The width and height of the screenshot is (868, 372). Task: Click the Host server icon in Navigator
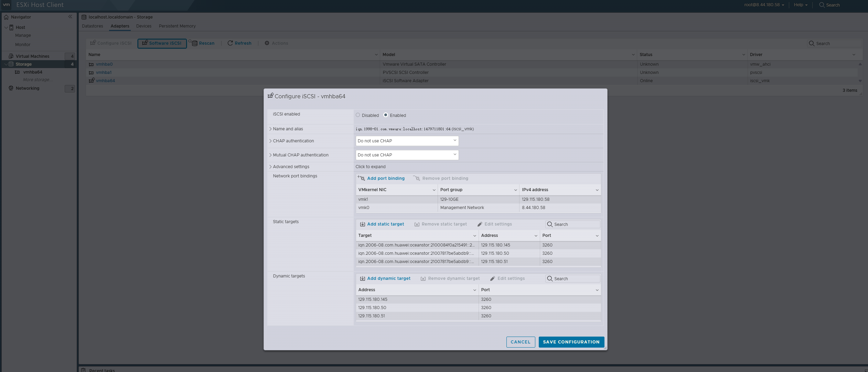point(11,28)
